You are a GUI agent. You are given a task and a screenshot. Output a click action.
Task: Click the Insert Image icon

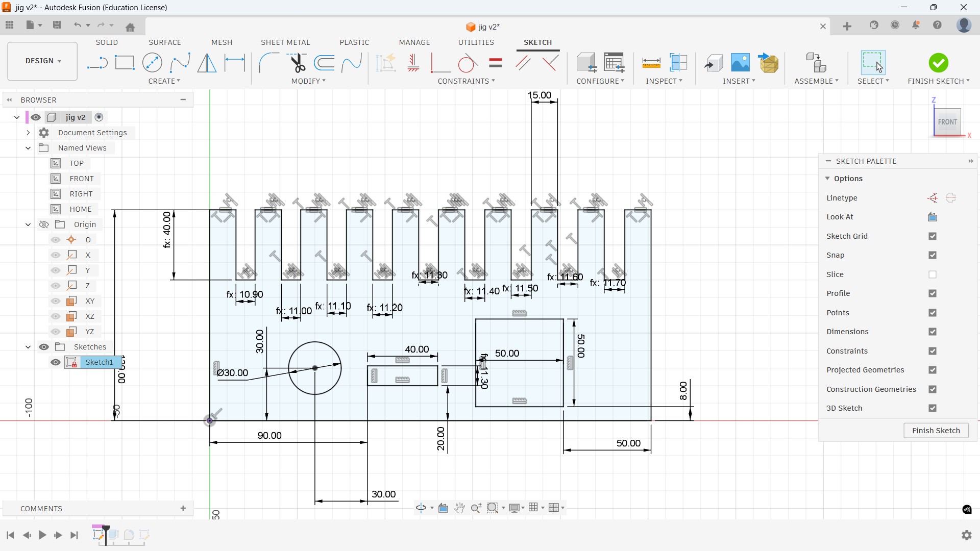(740, 63)
